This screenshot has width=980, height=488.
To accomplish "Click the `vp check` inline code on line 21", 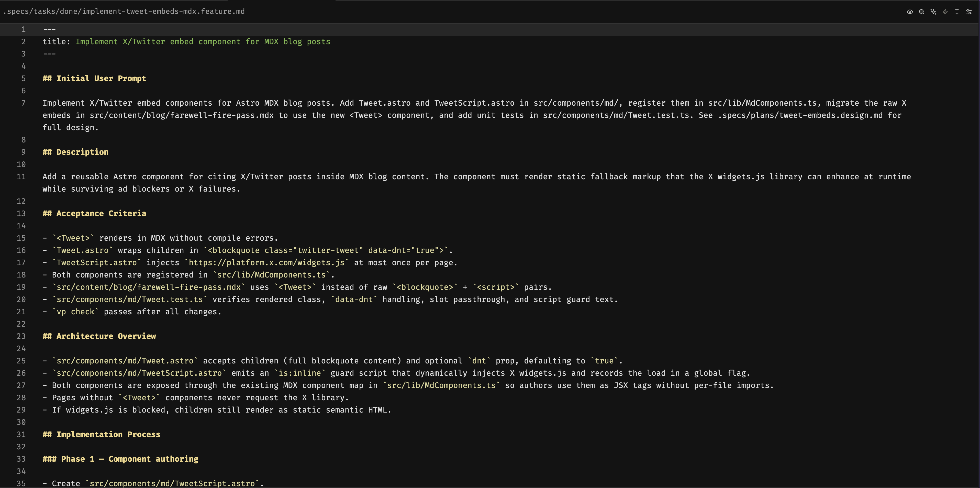I will pyautogui.click(x=75, y=312).
